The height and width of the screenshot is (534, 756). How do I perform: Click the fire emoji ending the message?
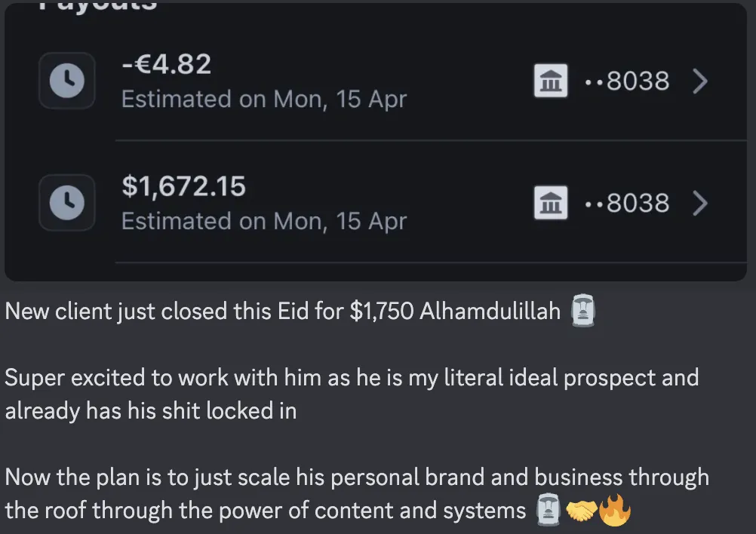(615, 509)
